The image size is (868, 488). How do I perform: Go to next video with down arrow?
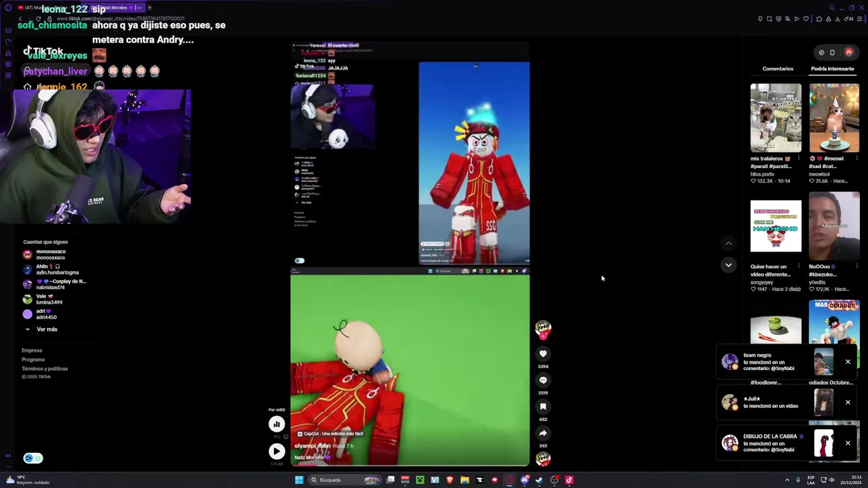coord(728,265)
